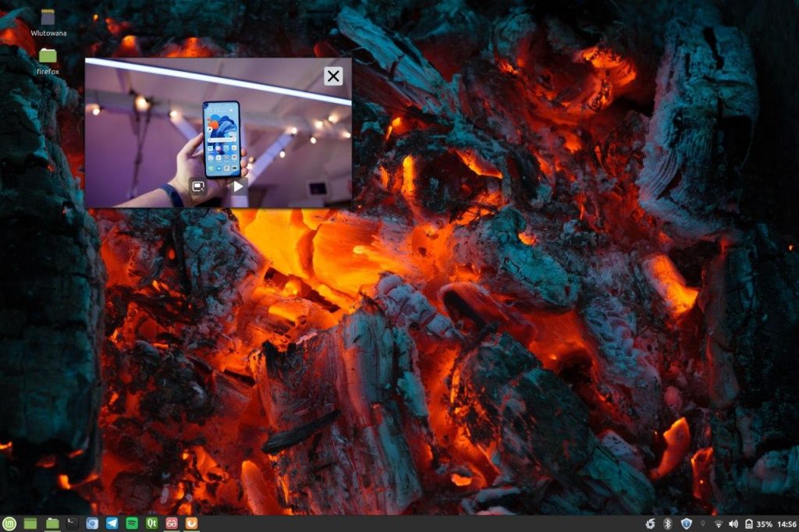Click the camera capture icon on the video overlay
Viewport: 799px width, 532px height.
pyautogui.click(x=199, y=186)
